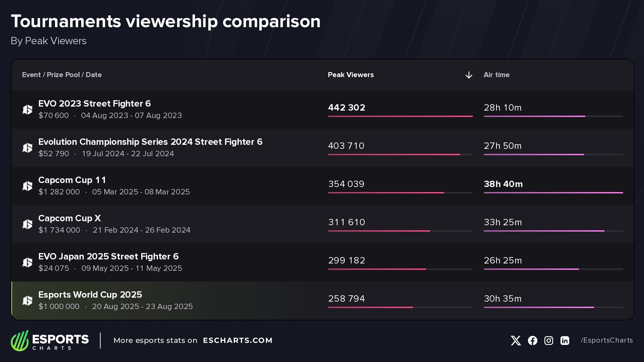The image size is (644, 362).
Task: Sort by the Air time column header
Action: [x=496, y=75]
